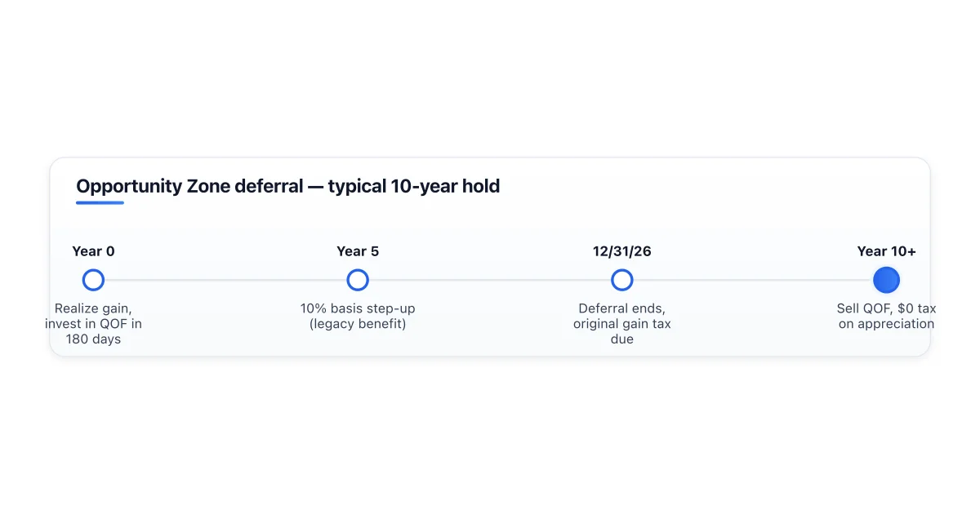Click timeline line between 12/31/26 and Year 10+
Screen dimensions: 980x514
(754, 280)
